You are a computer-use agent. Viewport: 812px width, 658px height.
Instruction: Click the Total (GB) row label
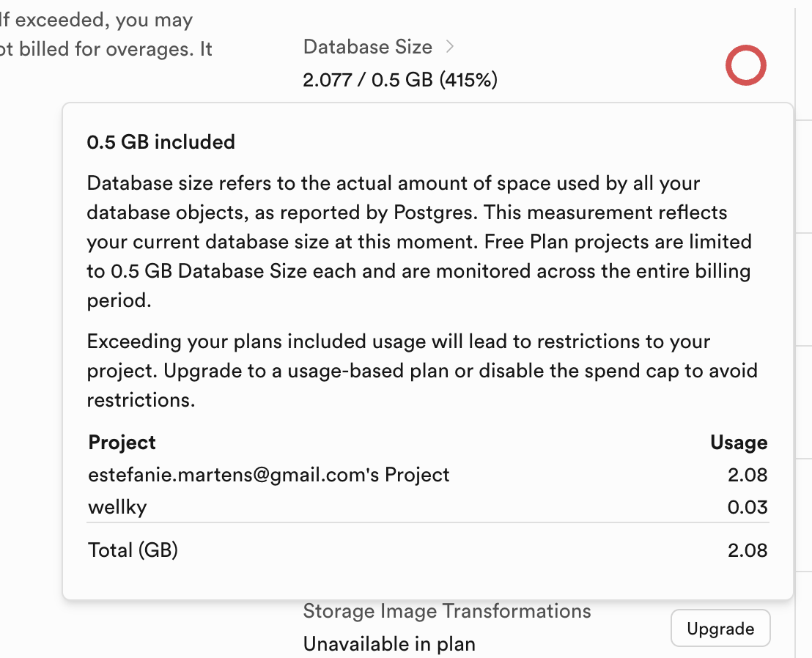click(133, 550)
